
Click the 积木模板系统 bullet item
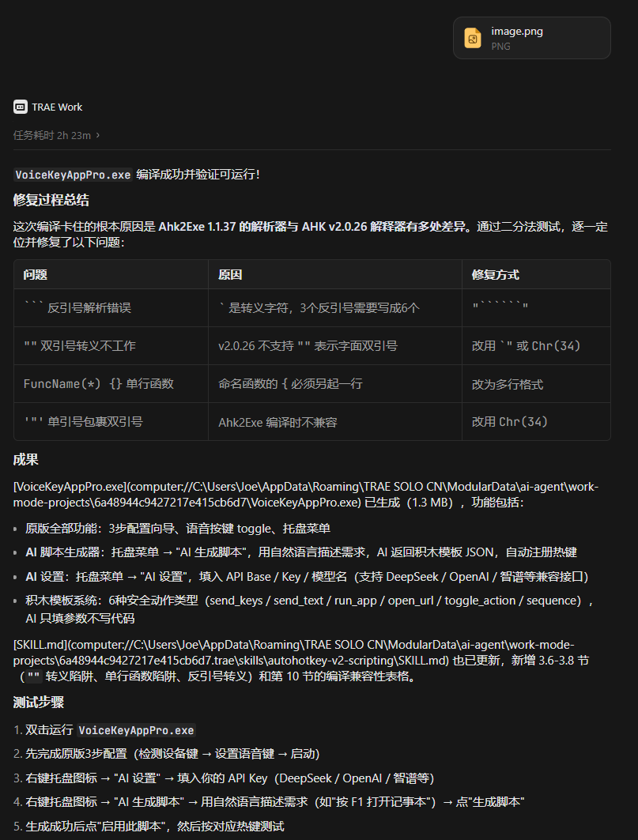pos(309,609)
